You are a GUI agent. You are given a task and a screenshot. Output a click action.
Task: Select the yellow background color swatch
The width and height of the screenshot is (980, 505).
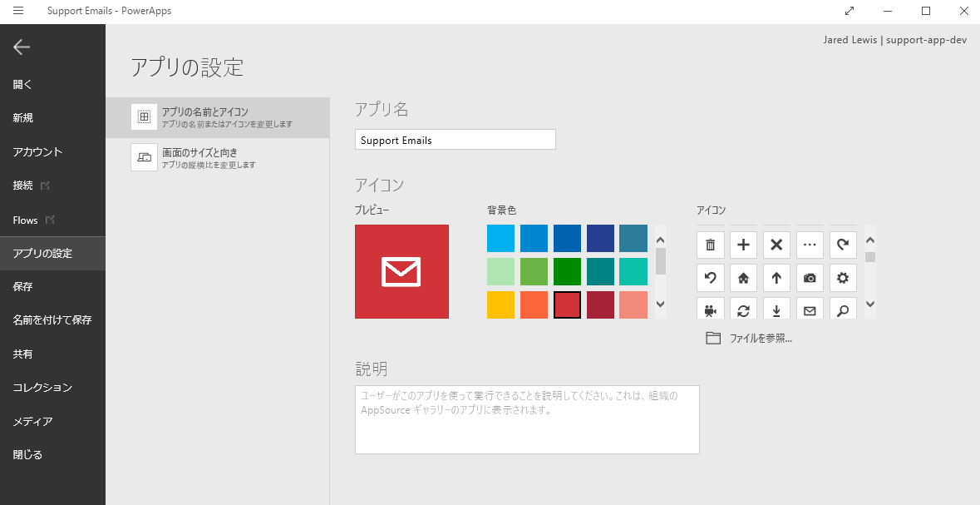pos(500,304)
